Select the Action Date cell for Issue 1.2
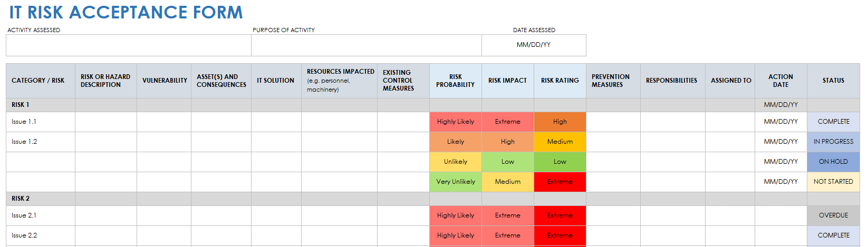Screen dimensions: 868x247 780,142
